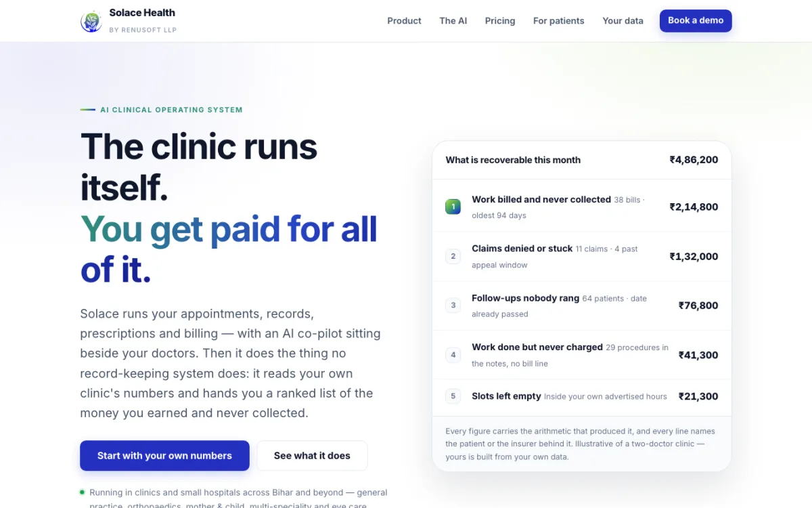
Task: Click Start with your own numbers
Action: [x=164, y=456]
